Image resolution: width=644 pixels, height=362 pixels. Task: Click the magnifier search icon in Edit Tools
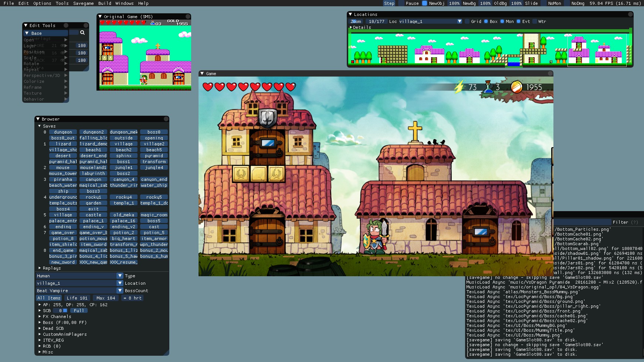pos(82,33)
